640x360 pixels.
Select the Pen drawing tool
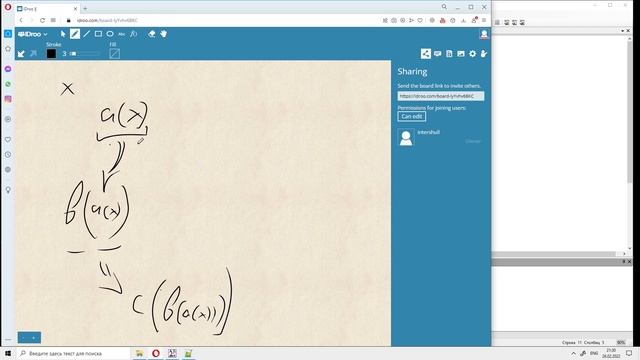75,34
